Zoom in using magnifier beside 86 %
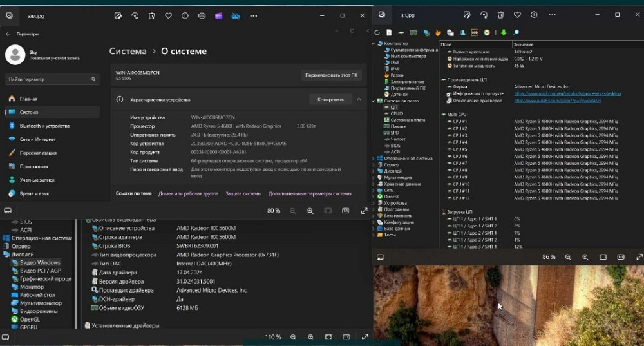644x346 pixels. click(585, 257)
